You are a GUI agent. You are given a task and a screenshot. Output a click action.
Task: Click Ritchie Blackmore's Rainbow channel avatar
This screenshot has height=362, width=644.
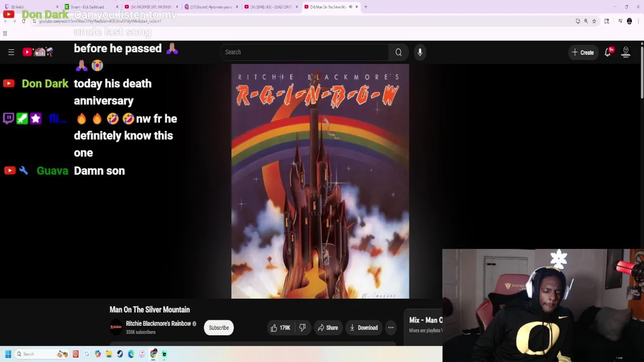[x=116, y=327]
